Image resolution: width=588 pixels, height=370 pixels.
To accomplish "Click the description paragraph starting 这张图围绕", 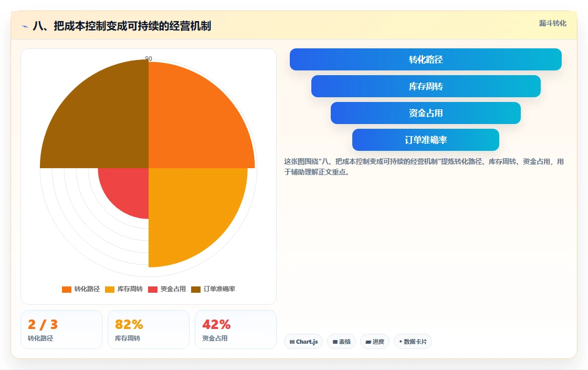I will click(x=424, y=167).
